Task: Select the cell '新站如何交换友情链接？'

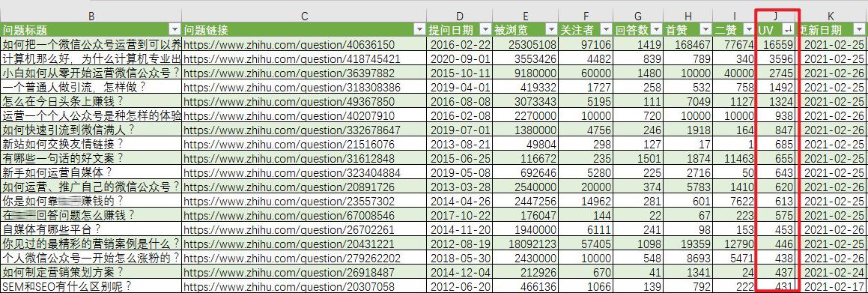Action: tap(91, 145)
